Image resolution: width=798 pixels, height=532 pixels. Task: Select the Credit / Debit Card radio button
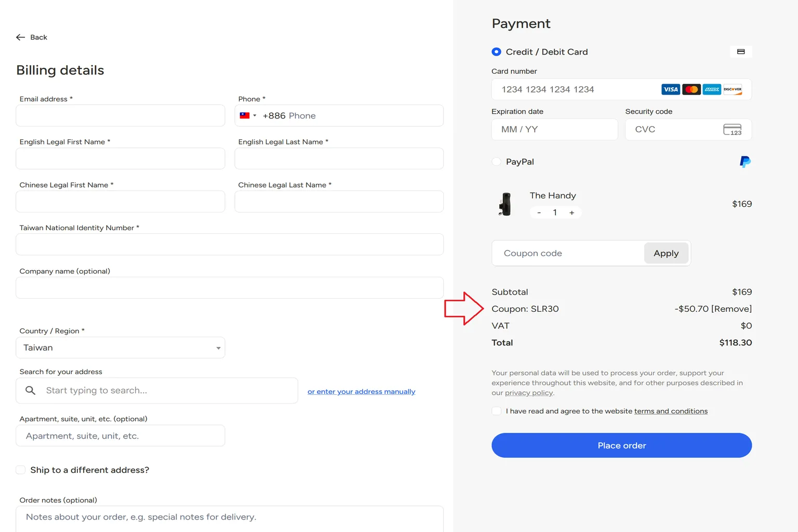pos(496,52)
